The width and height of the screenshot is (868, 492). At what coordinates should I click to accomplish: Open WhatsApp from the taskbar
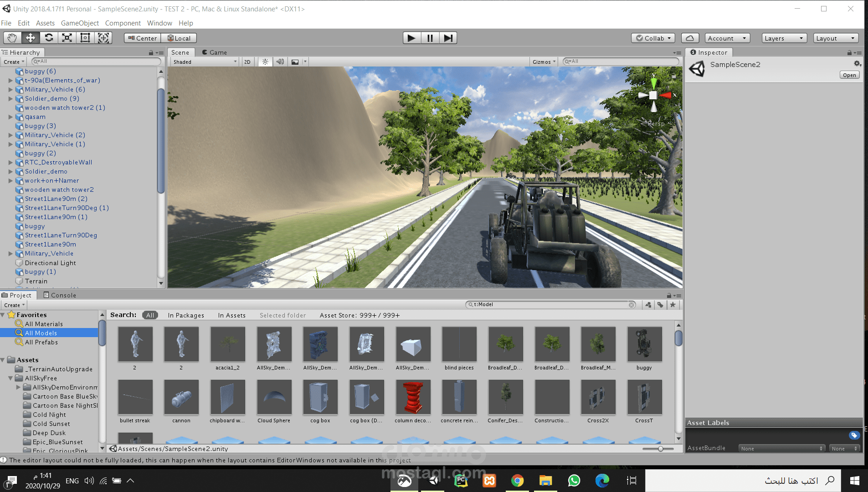pos(574,481)
